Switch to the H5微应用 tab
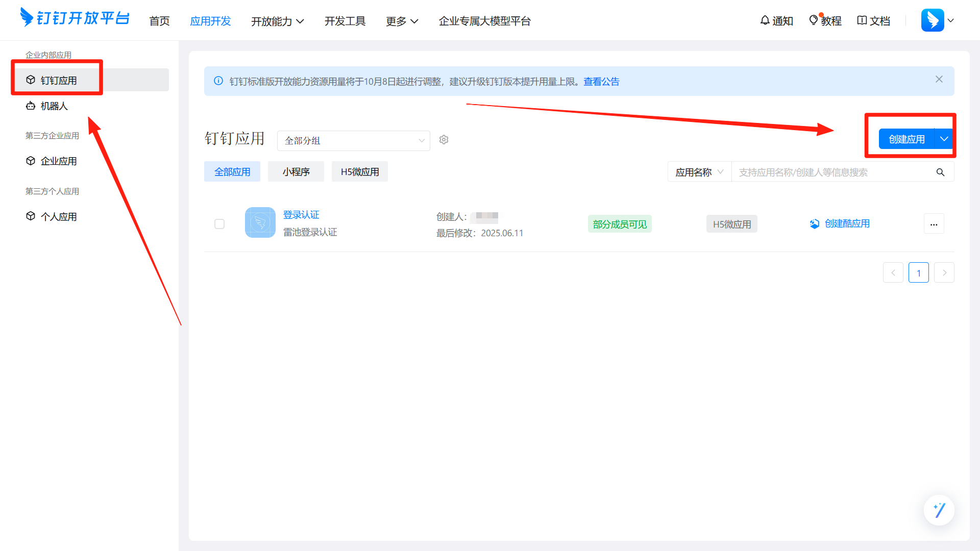980x551 pixels. click(x=360, y=171)
